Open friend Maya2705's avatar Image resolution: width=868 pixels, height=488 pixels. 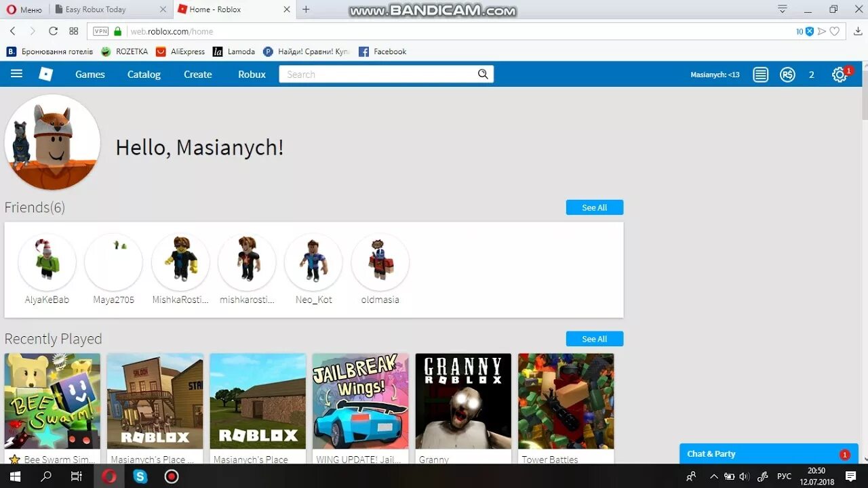(x=113, y=262)
